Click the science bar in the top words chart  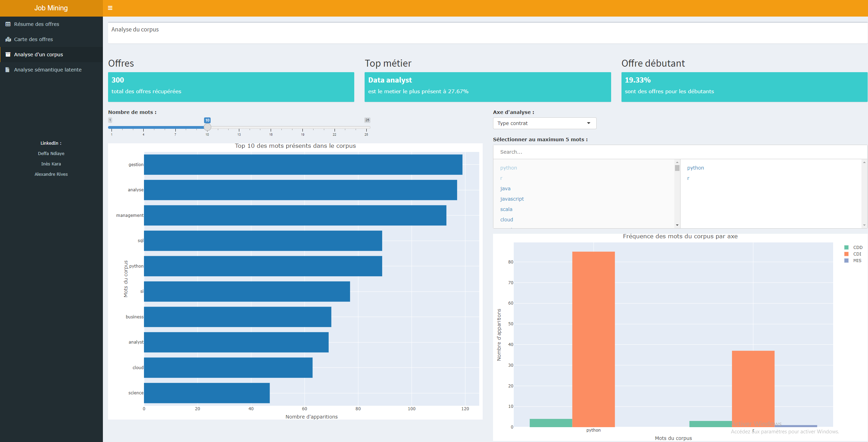click(207, 393)
